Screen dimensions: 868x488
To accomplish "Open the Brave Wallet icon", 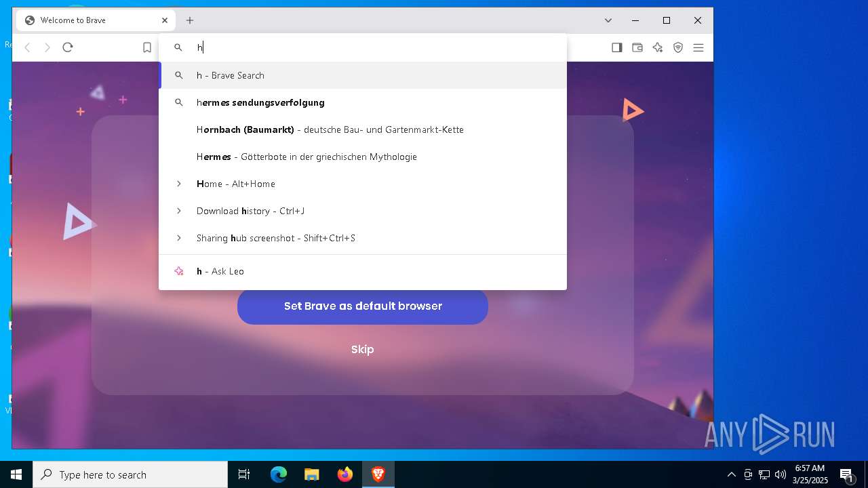I will [637, 47].
